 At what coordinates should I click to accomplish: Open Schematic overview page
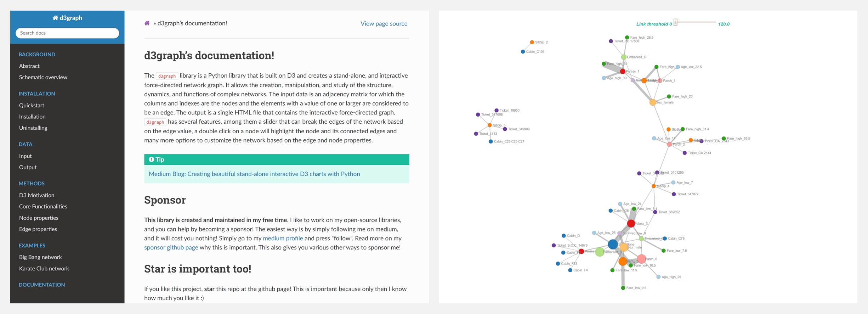[x=43, y=77]
